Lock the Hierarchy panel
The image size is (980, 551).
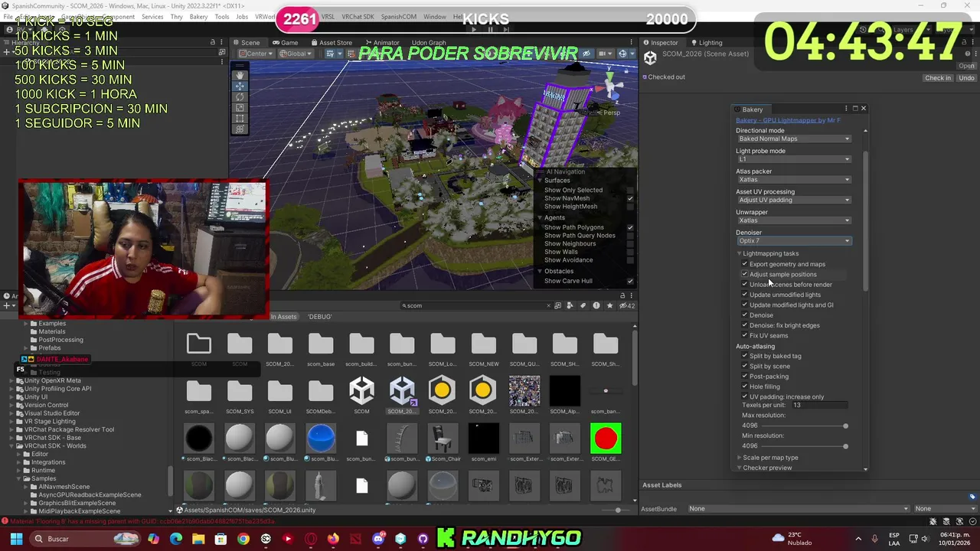tap(213, 42)
